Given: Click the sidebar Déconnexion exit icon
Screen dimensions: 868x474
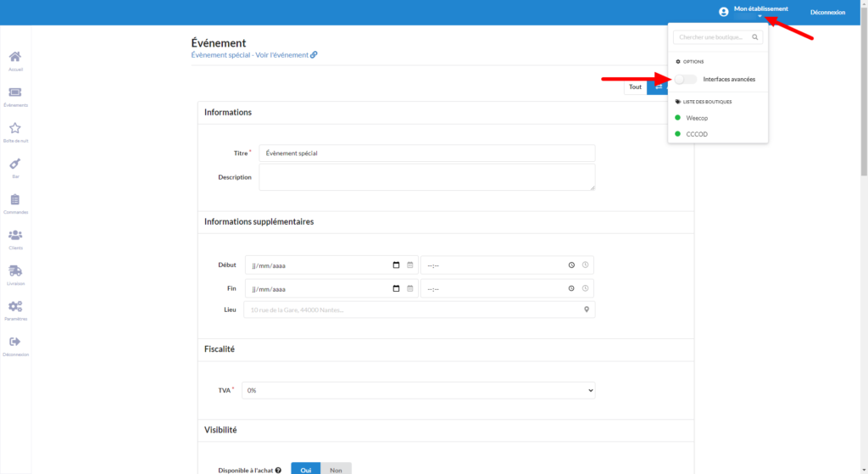Looking at the screenshot, I should click(15, 342).
